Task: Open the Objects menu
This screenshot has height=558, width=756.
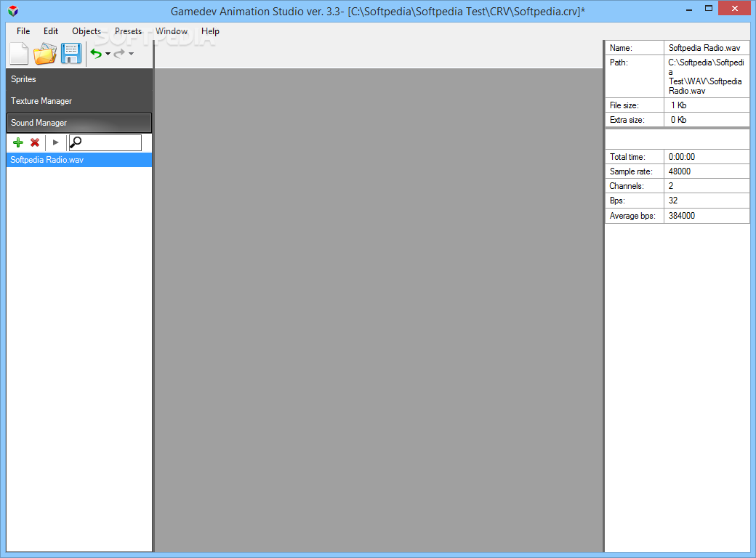Action: click(87, 31)
